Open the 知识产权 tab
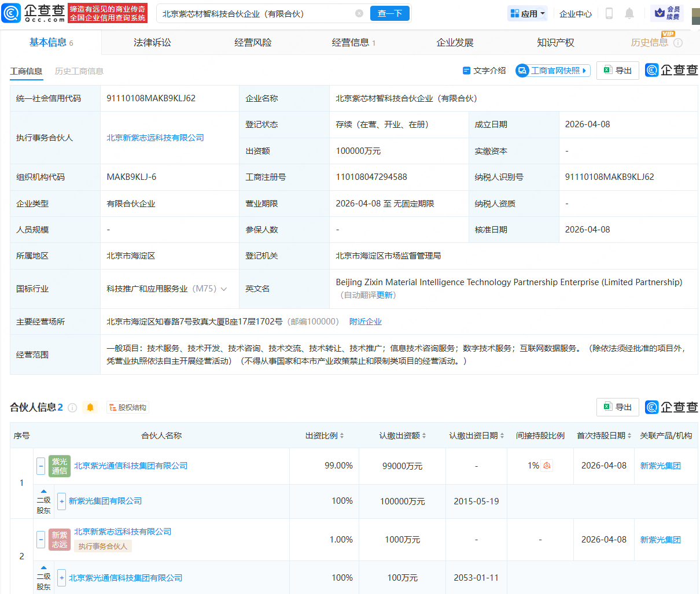Screen dimensions: 700x594 pos(555,43)
